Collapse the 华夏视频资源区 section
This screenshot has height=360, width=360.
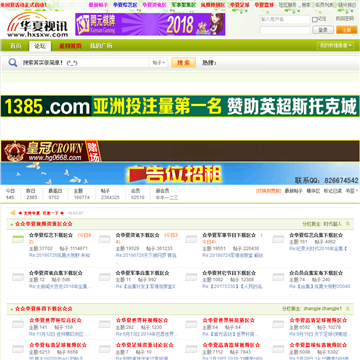tap(348, 224)
